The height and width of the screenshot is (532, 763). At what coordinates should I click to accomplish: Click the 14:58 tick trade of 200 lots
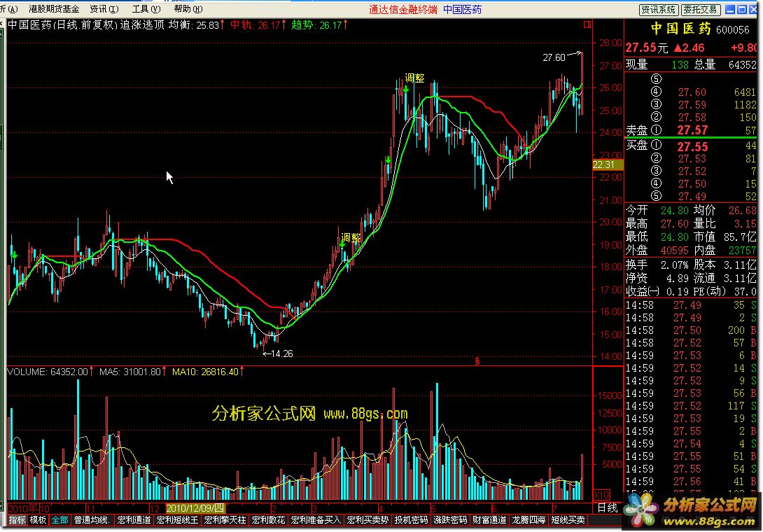pos(690,330)
